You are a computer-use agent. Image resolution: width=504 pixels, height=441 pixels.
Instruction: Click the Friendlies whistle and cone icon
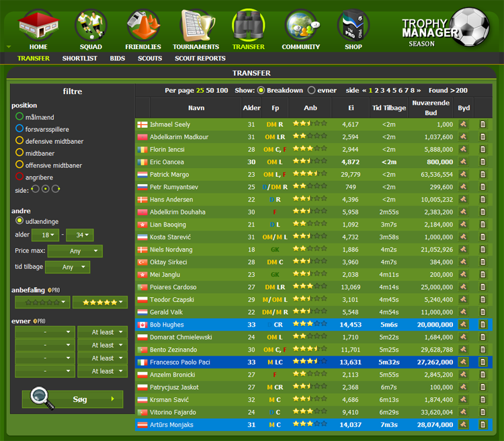pos(142,26)
